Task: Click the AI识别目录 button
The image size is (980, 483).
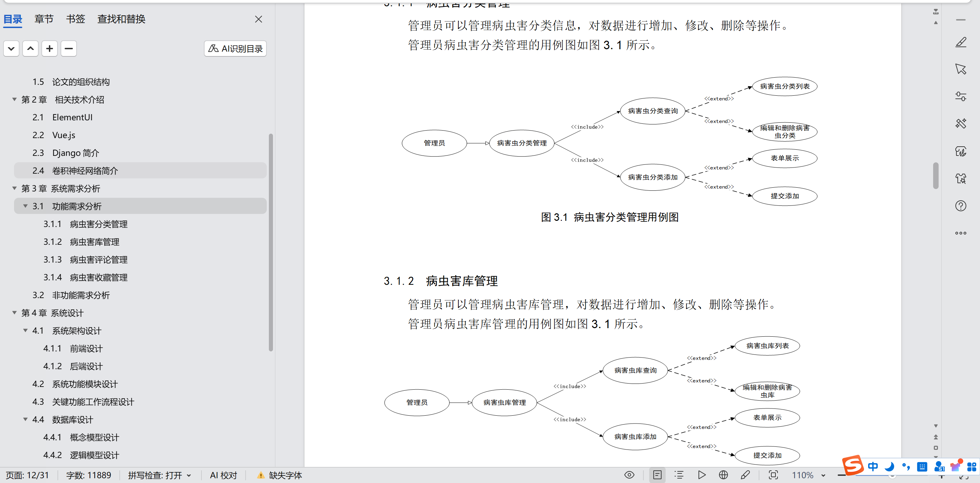Action: pyautogui.click(x=235, y=49)
